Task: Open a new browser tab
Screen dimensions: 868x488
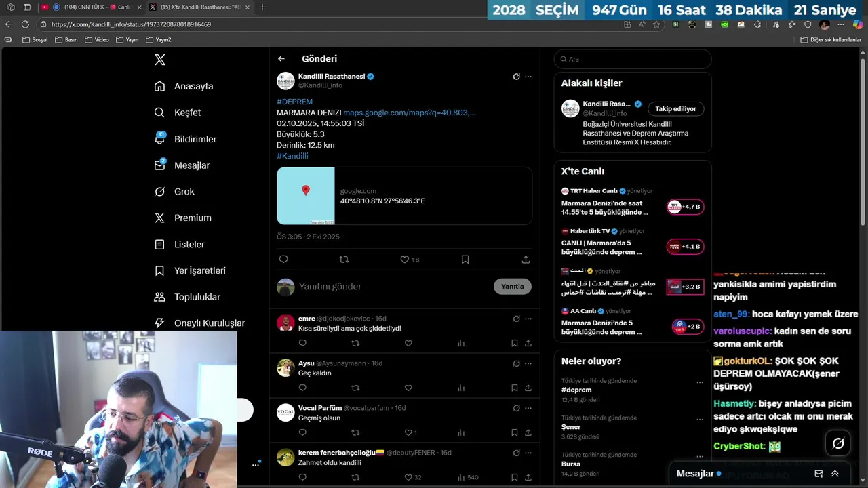Action: click(262, 7)
